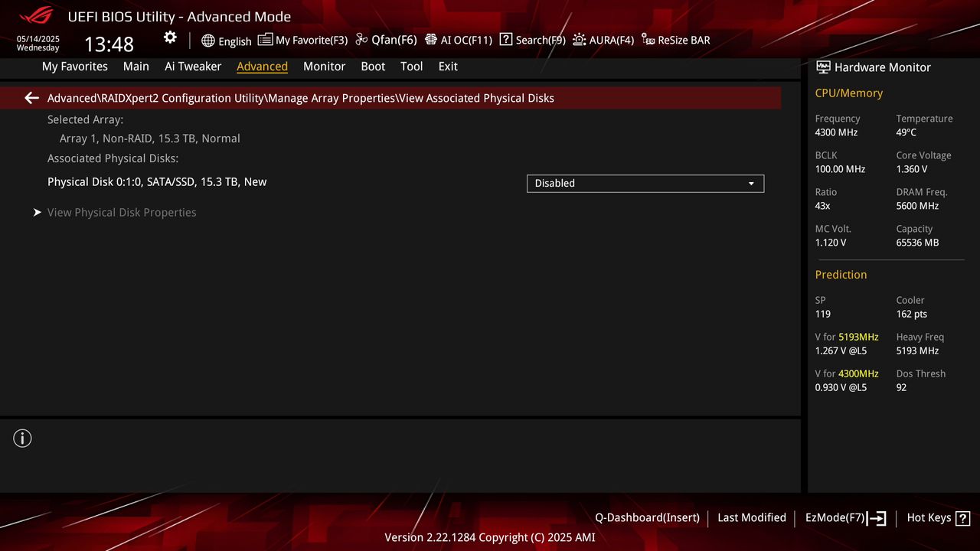980x551 pixels.
Task: View Last Modified settings
Action: pos(752,518)
